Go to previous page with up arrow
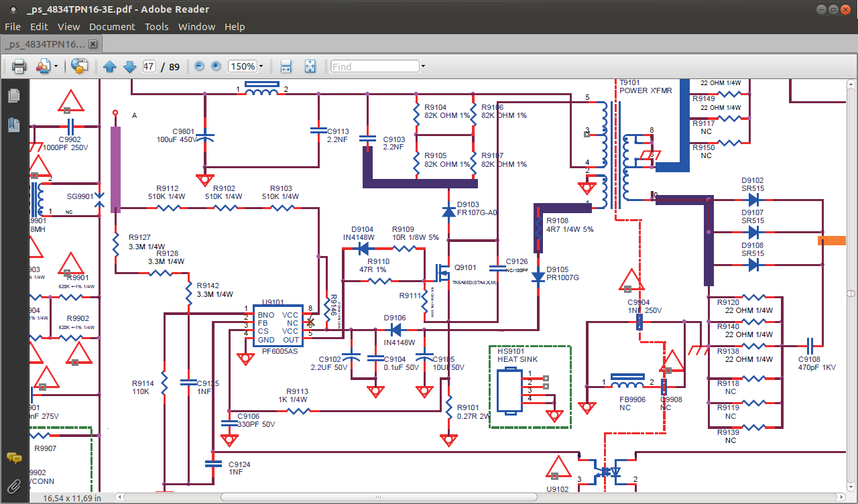The height and width of the screenshot is (504, 858). [110, 66]
